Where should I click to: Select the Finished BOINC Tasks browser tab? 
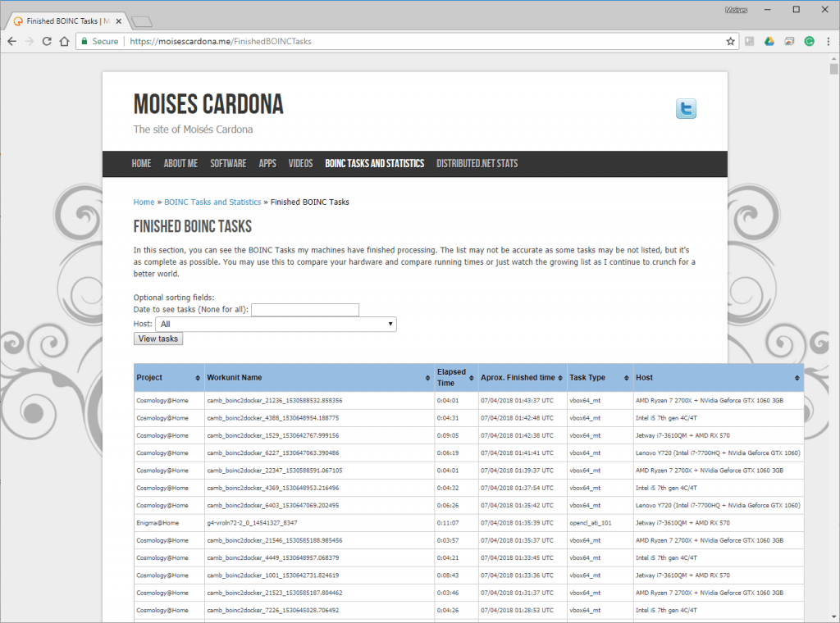(68, 21)
